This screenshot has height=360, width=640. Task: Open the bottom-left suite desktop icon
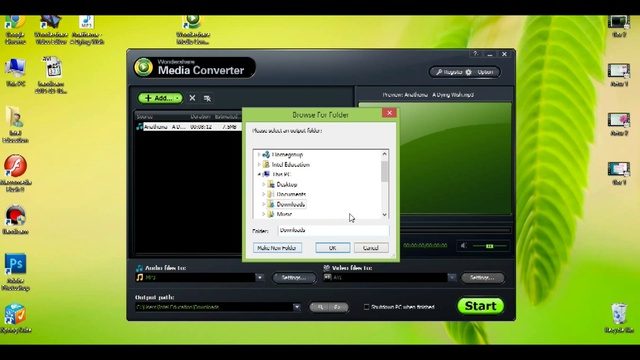[16, 318]
